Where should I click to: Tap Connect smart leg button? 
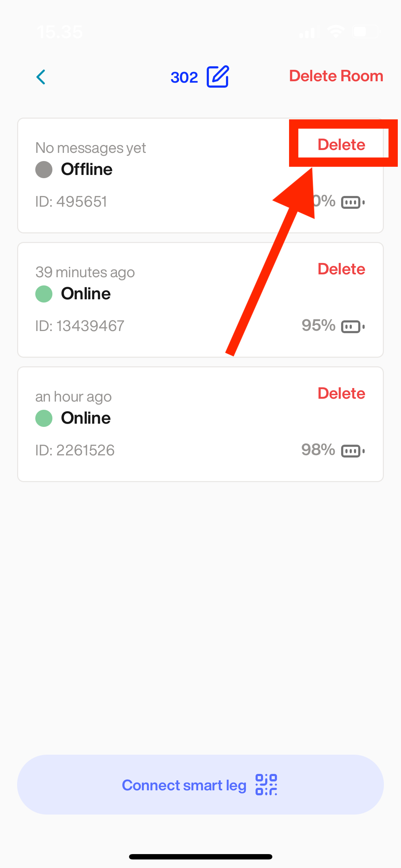point(200,785)
